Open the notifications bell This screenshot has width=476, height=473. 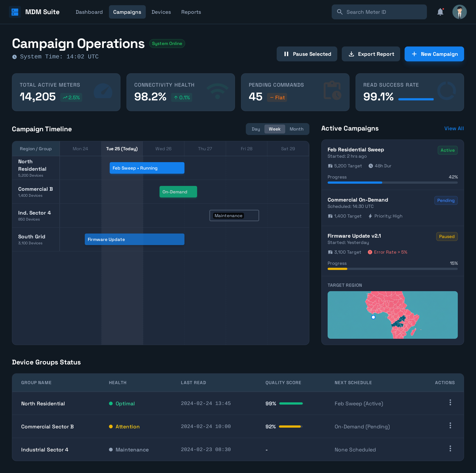tap(440, 12)
